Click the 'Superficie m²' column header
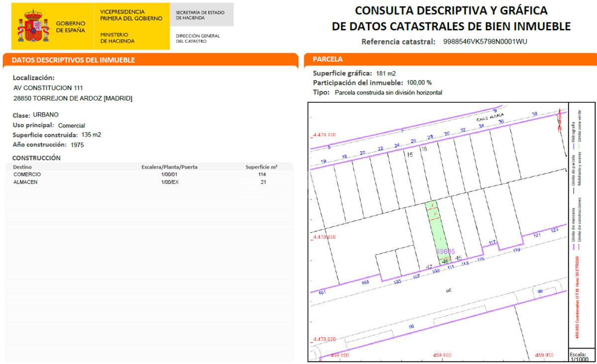 coord(261,167)
